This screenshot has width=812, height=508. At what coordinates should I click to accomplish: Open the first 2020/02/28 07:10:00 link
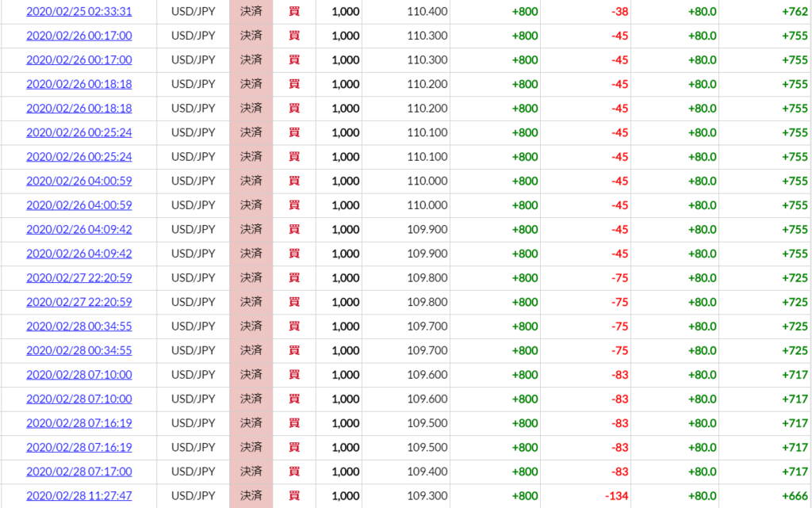pos(79,375)
